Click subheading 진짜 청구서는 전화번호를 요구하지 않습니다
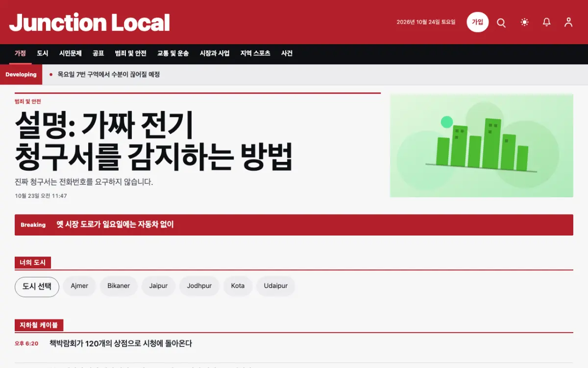Image resolution: width=588 pixels, height=368 pixels. [84, 182]
